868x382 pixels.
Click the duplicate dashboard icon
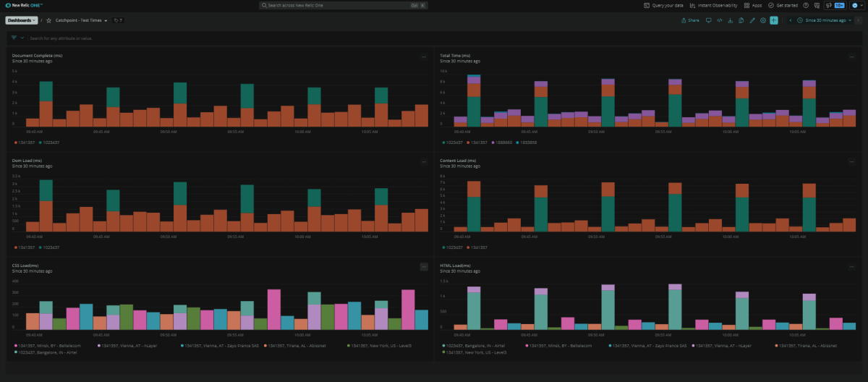click(741, 20)
